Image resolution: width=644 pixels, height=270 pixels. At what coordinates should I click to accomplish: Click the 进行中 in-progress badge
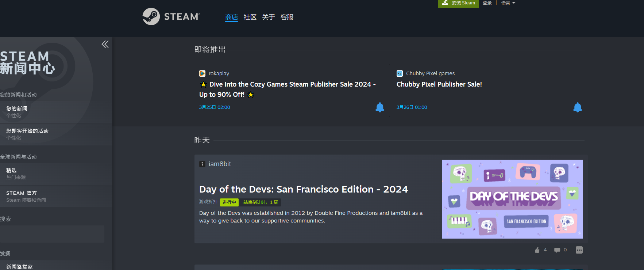(x=229, y=202)
